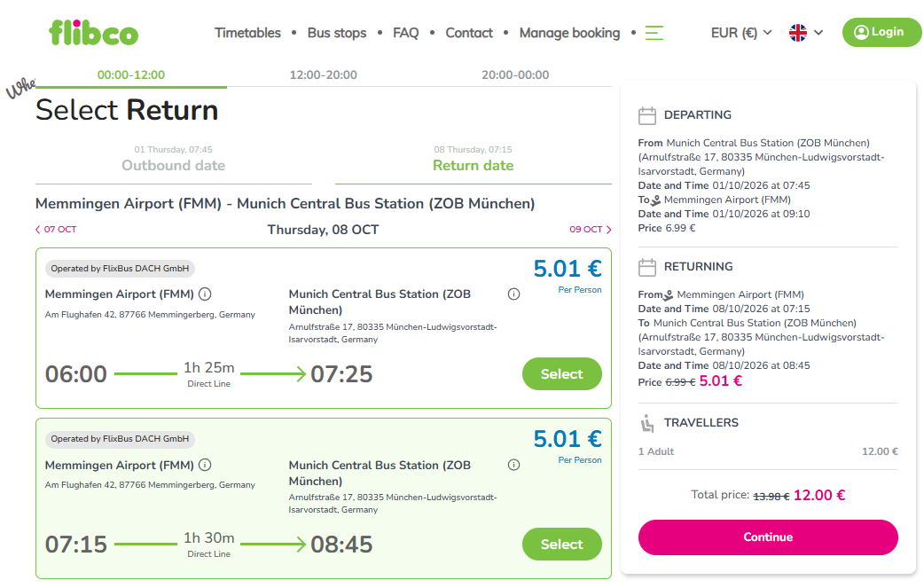924x588 pixels.
Task: Click the 1 Adult traveller row
Action: (768, 452)
